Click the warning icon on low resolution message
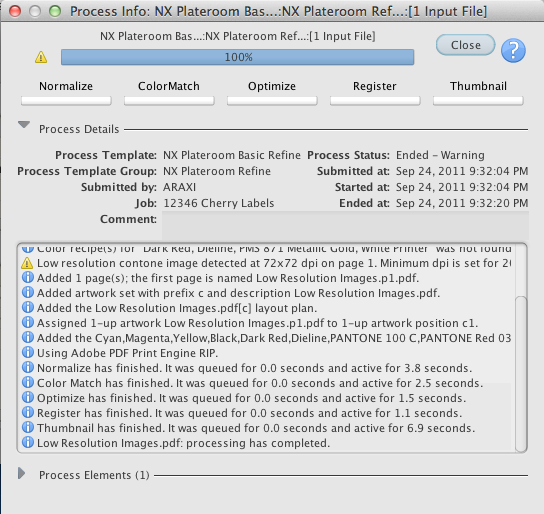Viewport: 544px width, 514px height. [27, 263]
